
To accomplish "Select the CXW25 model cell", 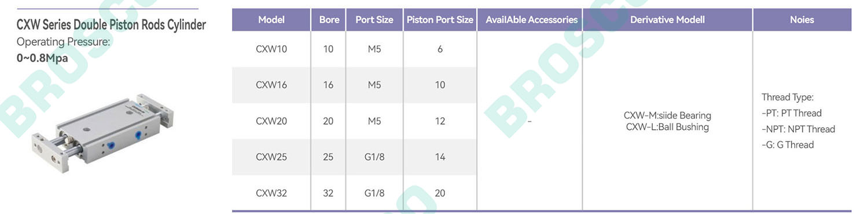I will tap(271, 157).
